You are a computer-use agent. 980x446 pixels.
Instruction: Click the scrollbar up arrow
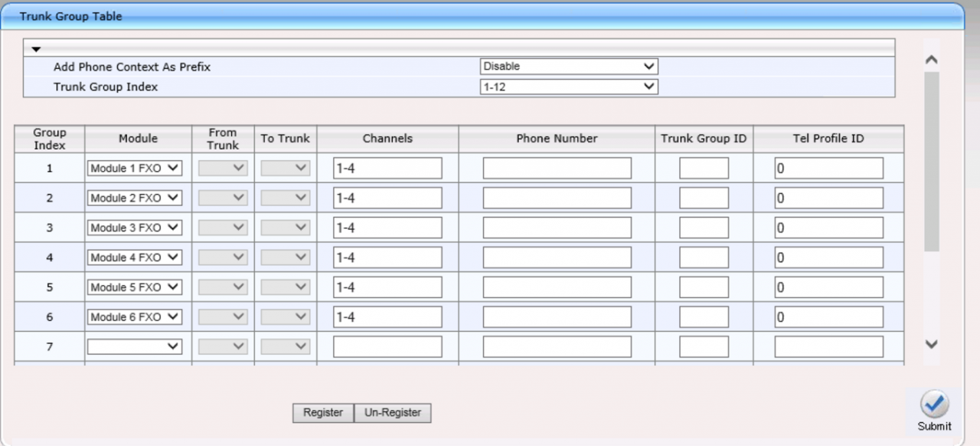coord(931,59)
